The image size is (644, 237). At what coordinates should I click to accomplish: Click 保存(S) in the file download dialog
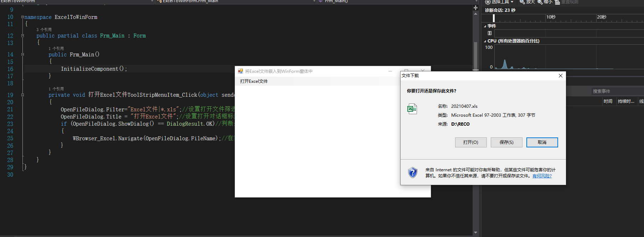pyautogui.click(x=506, y=142)
